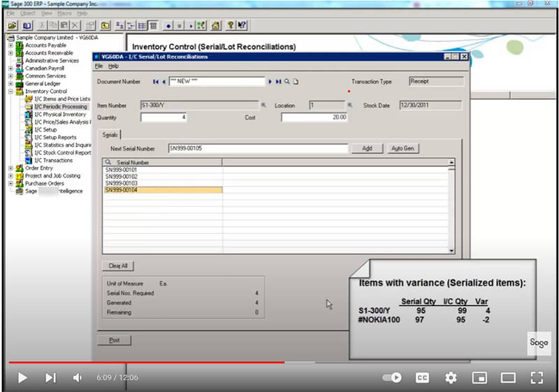The width and height of the screenshot is (559, 392).
Task: Click the home page house icon
Action: [216, 26]
